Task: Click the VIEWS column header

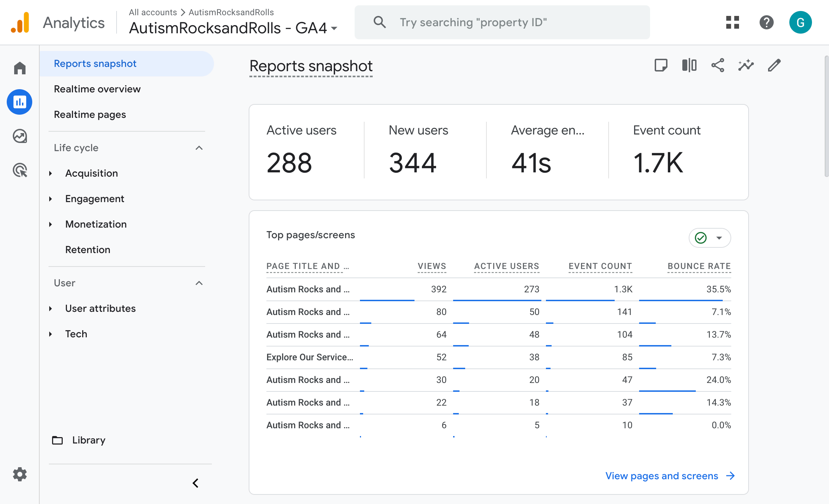Action: pos(432,266)
